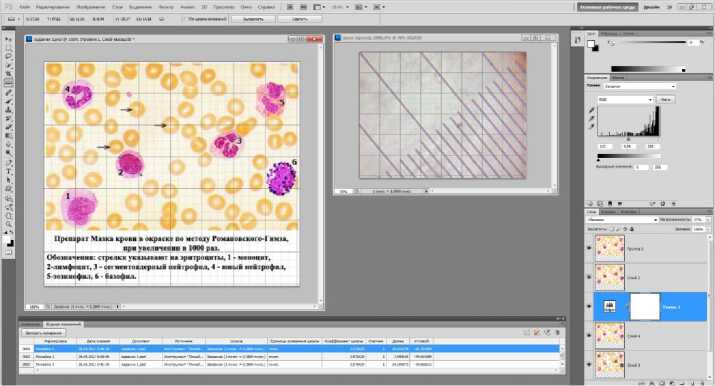Click the trash icon in the measurement log panel
The height and width of the screenshot is (386, 715).
[557, 333]
